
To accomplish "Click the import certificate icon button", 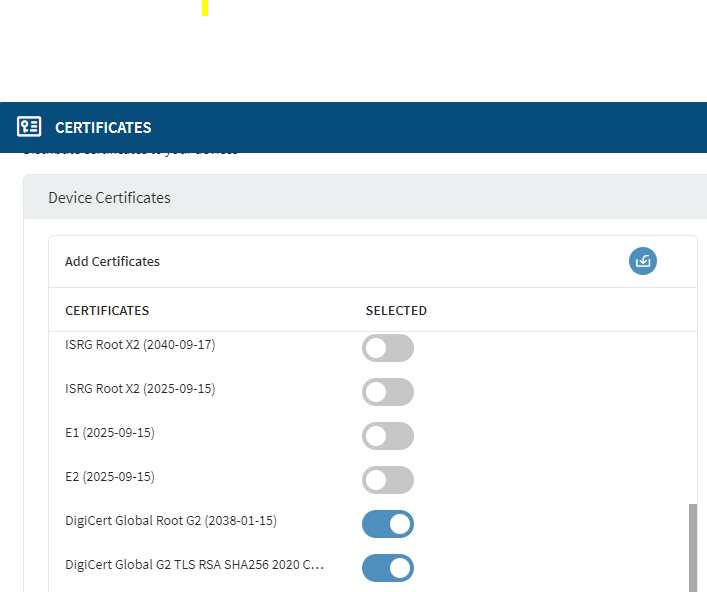I will 643,261.
